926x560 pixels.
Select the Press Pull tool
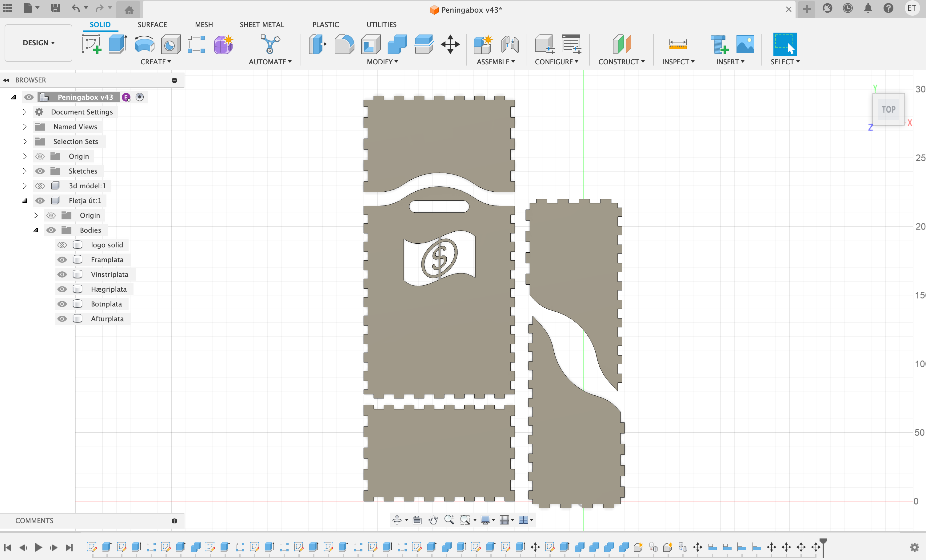click(317, 44)
